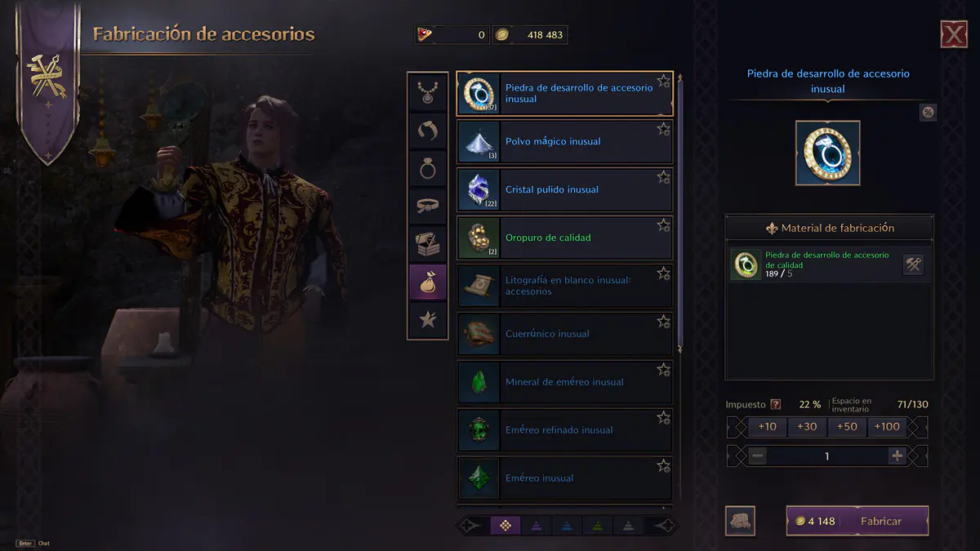Select the purple rarity filter triangle
Screen dimensions: 980x551
536,526
